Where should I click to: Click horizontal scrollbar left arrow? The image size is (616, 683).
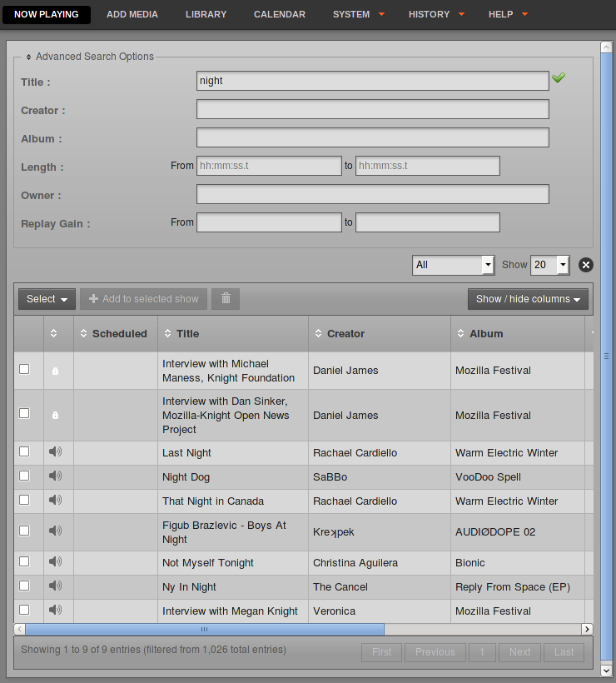[20, 629]
